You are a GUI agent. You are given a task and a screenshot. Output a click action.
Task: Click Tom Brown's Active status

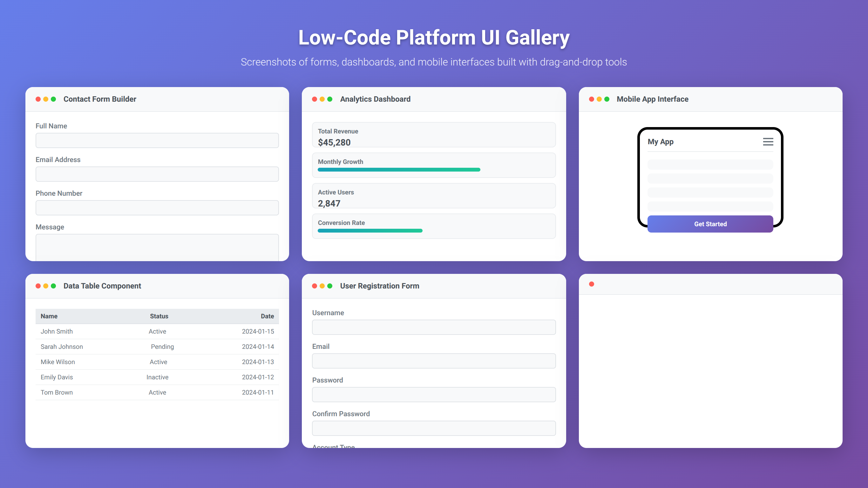(157, 392)
